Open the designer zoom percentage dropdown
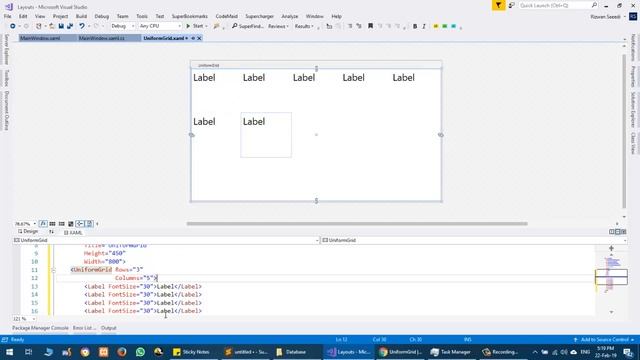Viewport: 640px width, 360px height. point(25,224)
